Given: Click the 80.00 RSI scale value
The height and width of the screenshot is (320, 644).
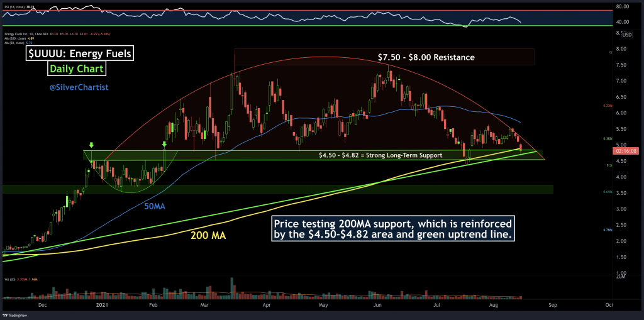Looking at the screenshot, I should 622,6.
